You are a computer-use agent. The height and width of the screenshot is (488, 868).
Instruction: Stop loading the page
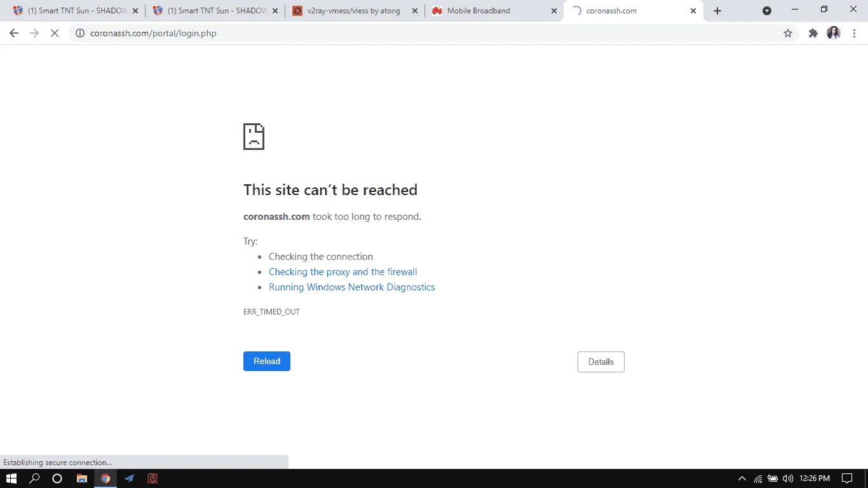coord(55,33)
